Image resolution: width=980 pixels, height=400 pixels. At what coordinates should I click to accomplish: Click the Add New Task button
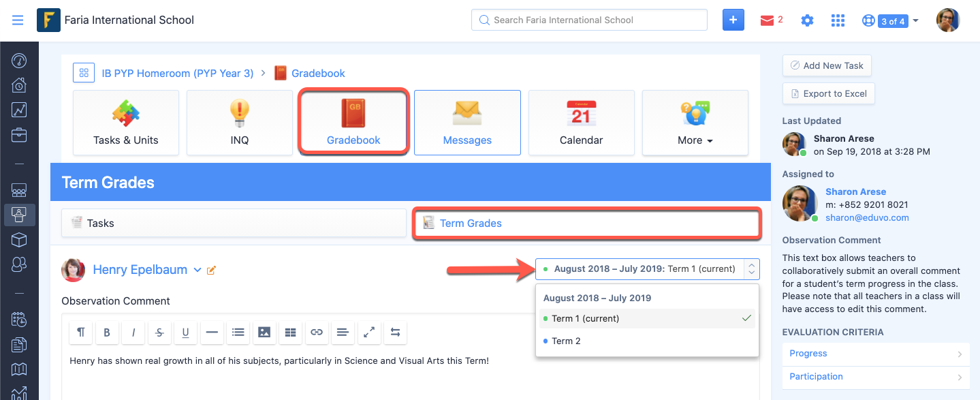point(826,65)
